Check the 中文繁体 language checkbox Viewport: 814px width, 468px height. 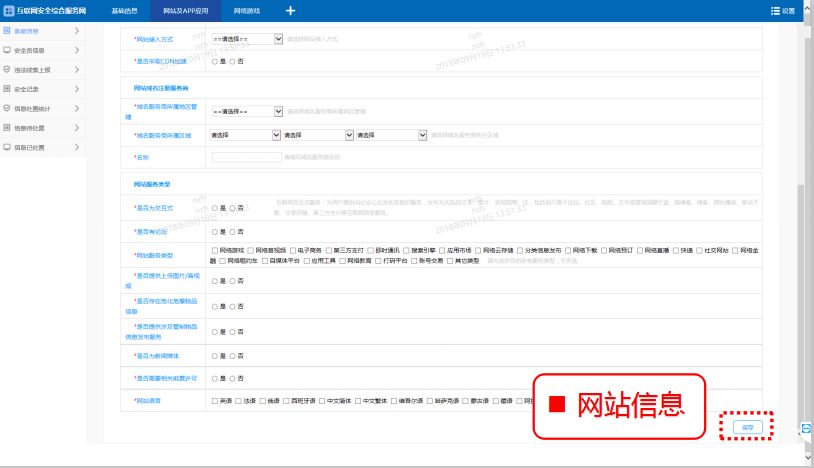[358, 401]
